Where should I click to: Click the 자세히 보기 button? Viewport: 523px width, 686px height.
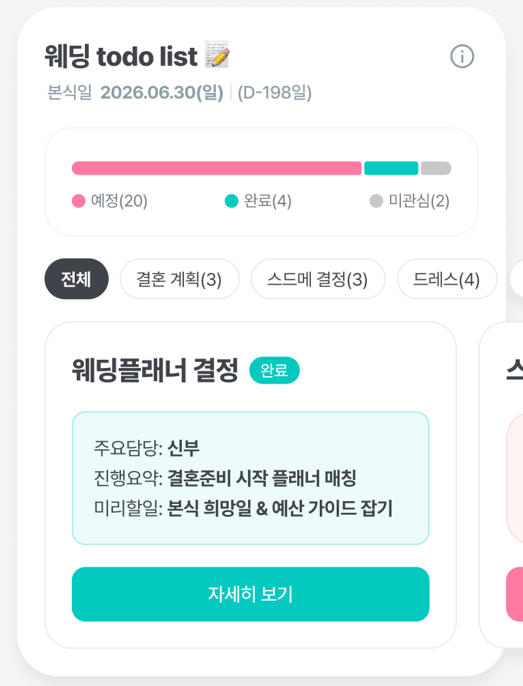pos(250,594)
